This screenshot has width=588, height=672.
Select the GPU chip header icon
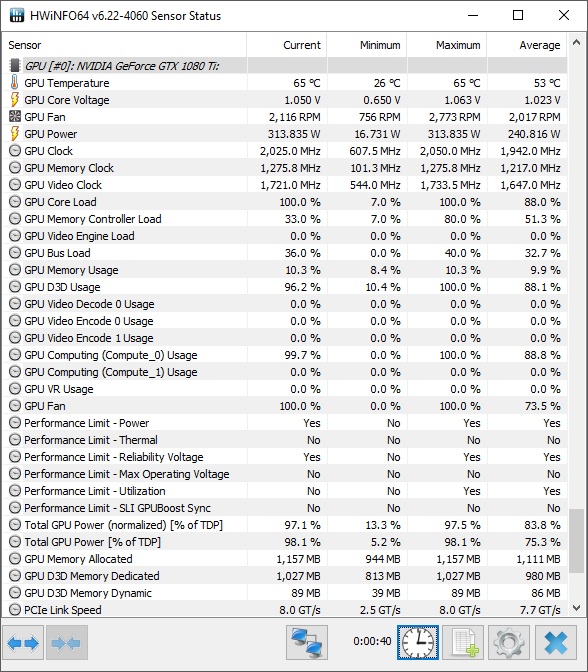tap(15, 66)
